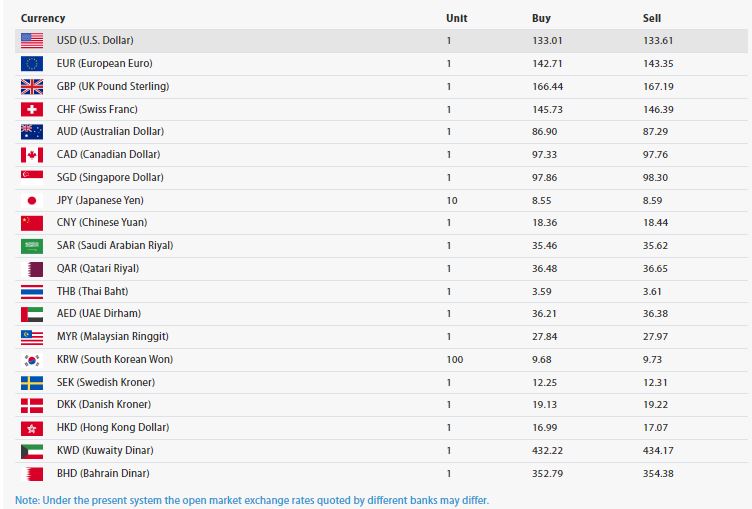This screenshot has width=752, height=509.
Task: Select the USD (U.S. Dollar) row label
Action: click(x=95, y=41)
